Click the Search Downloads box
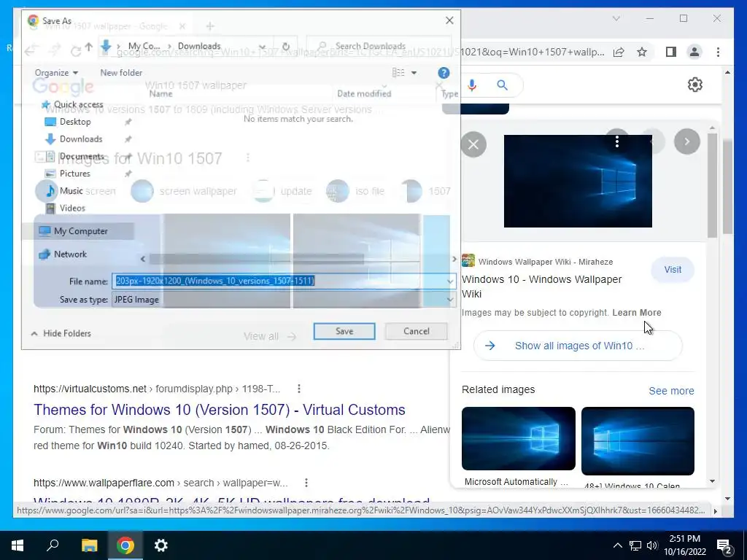The height and width of the screenshot is (560, 747). (379, 46)
